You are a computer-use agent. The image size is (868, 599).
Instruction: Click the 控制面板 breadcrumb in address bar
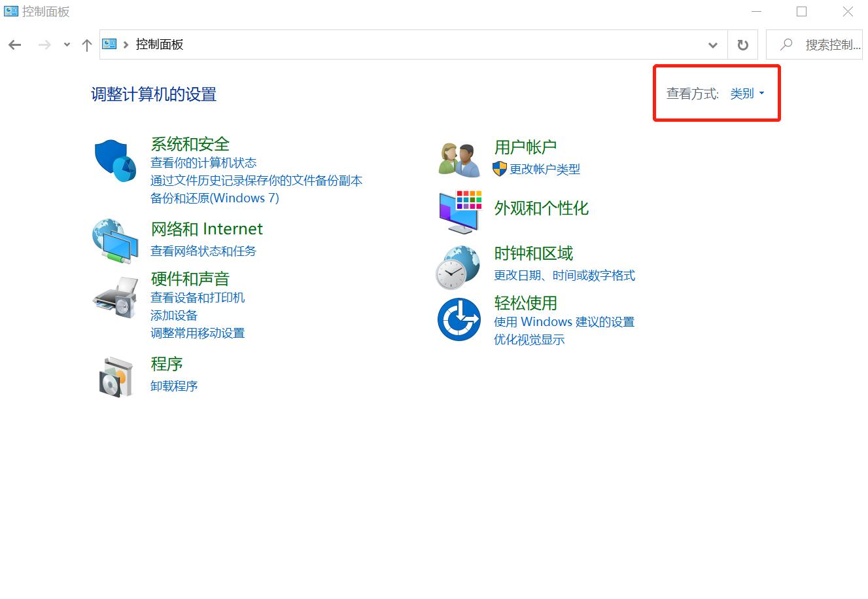pos(158,44)
